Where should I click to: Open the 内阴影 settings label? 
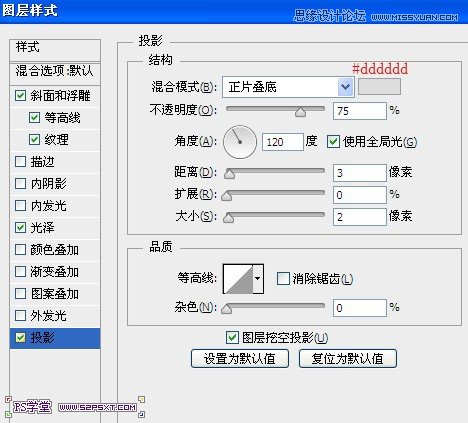click(48, 184)
